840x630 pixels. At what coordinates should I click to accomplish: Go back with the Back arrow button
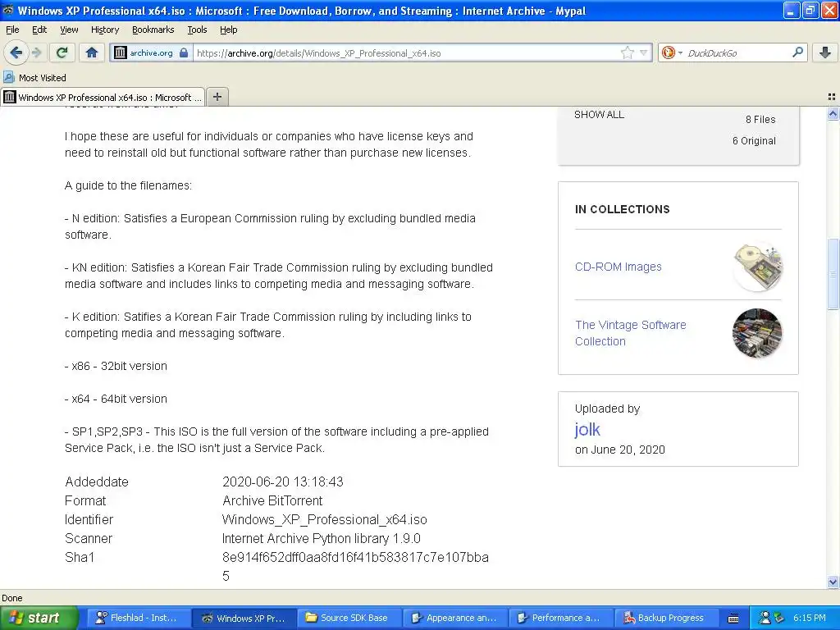(x=16, y=52)
